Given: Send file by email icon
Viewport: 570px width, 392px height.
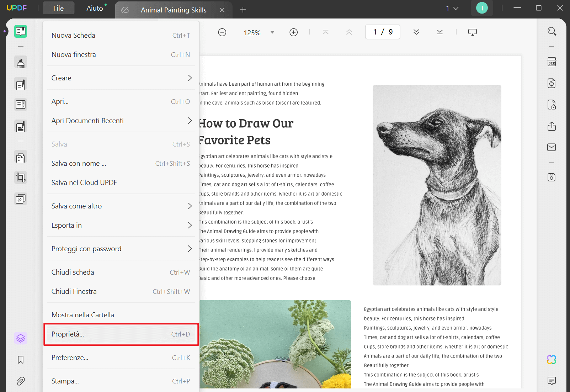Looking at the screenshot, I should [x=552, y=147].
